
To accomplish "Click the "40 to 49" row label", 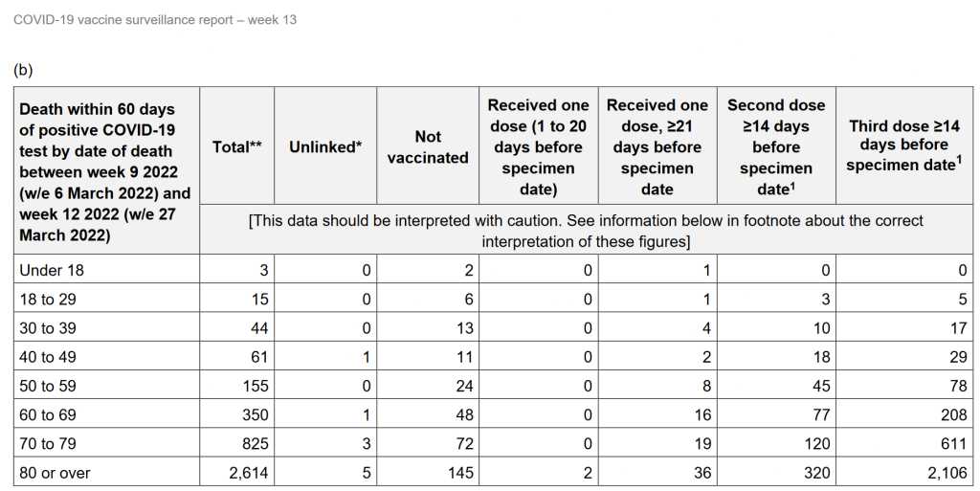I will pyautogui.click(x=50, y=357).
